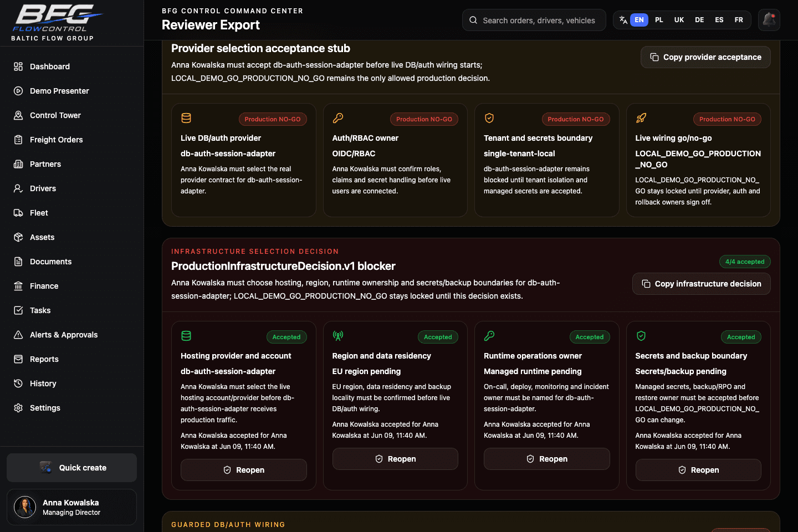Screen dimensions: 798x532
Task: Select EN language option
Action: pos(639,20)
